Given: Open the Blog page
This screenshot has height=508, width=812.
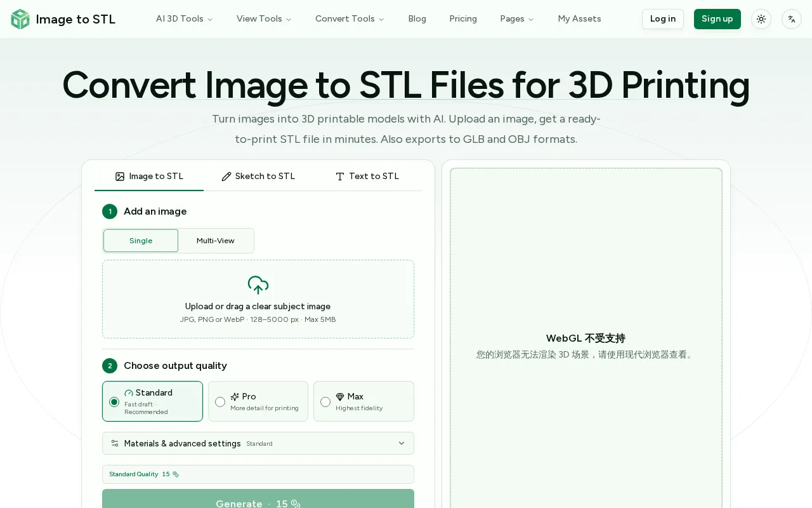Looking at the screenshot, I should point(417,19).
